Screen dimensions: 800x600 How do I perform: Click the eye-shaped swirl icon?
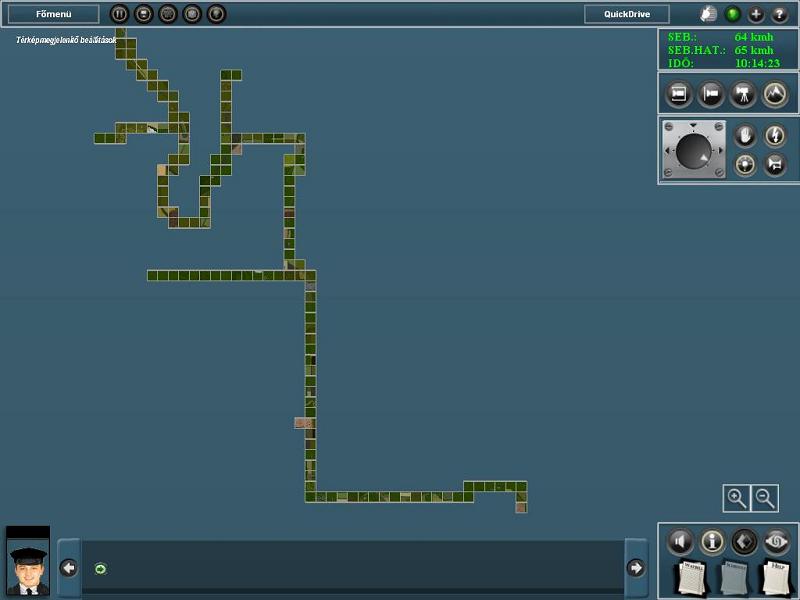(x=776, y=541)
